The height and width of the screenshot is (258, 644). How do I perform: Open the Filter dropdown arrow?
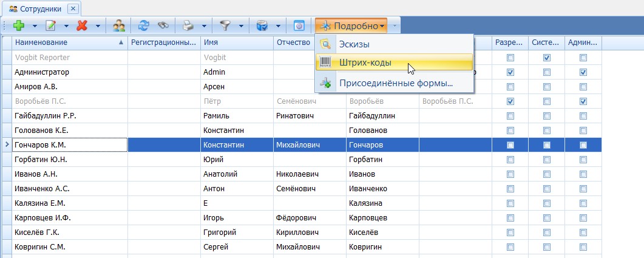click(x=241, y=26)
